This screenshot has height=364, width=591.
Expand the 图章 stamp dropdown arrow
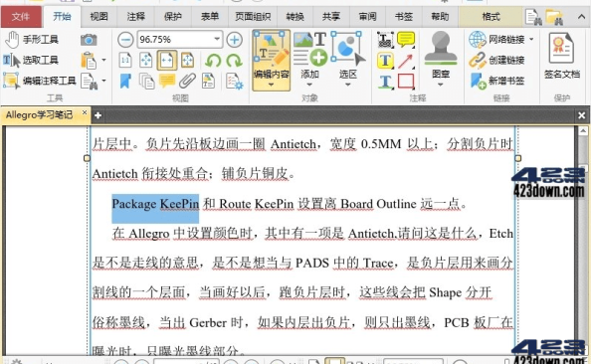[441, 85]
